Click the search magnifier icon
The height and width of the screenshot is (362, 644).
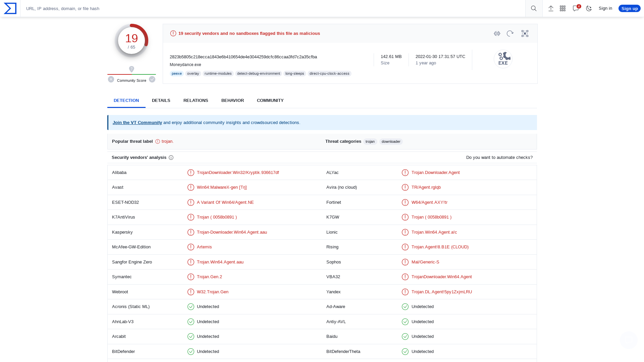click(x=534, y=8)
